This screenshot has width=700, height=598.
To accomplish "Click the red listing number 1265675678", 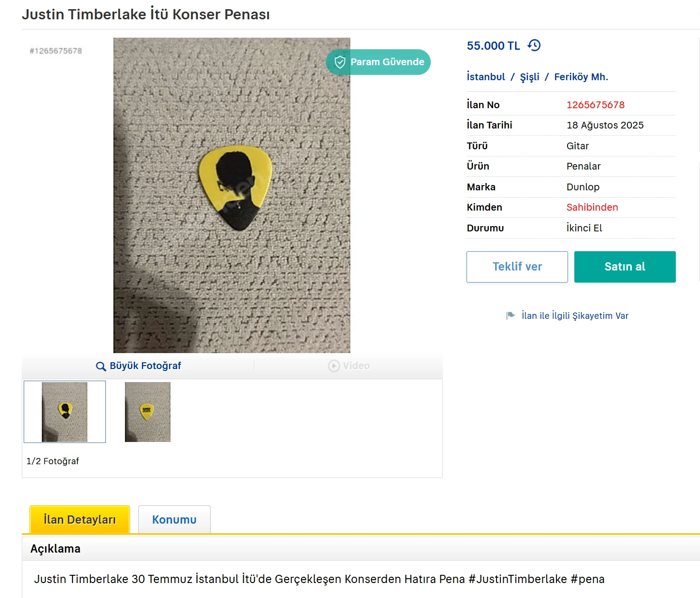I will 596,105.
